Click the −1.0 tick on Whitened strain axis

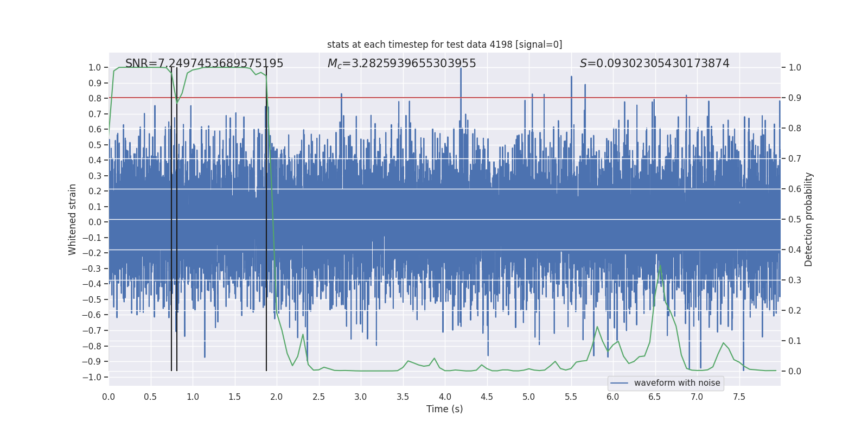point(94,377)
